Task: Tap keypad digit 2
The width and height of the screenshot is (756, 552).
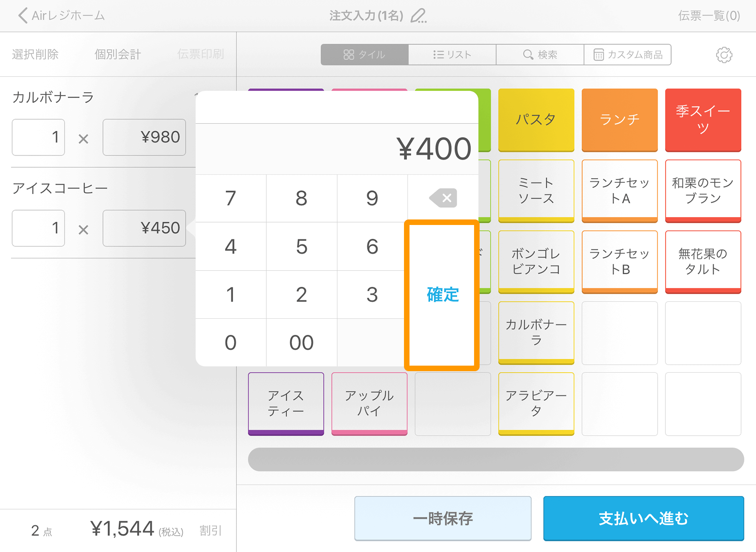Action: click(x=302, y=295)
